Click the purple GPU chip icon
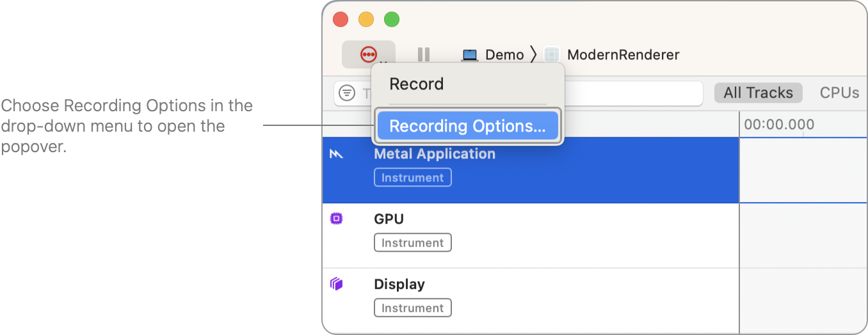Screen dimensions: 868x335 (x=336, y=219)
